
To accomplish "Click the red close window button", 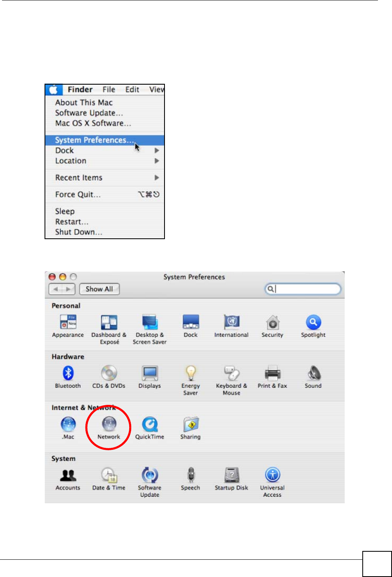I will [x=52, y=277].
